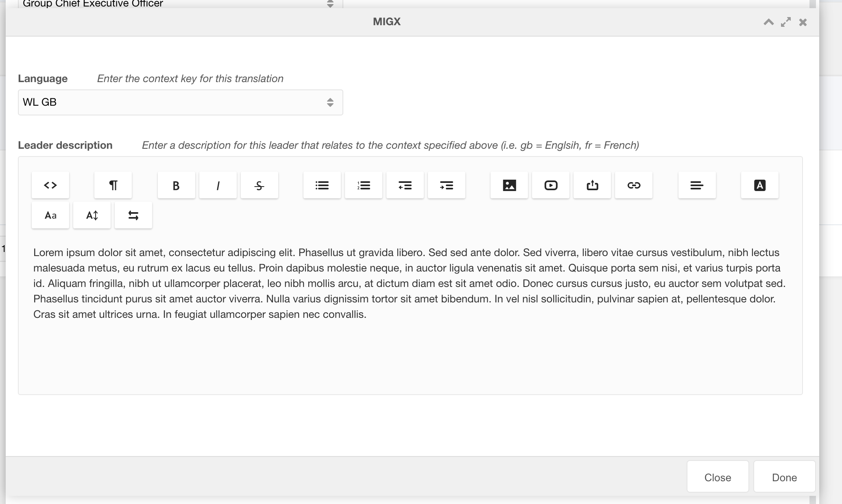
Task: Click the Close button
Action: [x=718, y=477]
